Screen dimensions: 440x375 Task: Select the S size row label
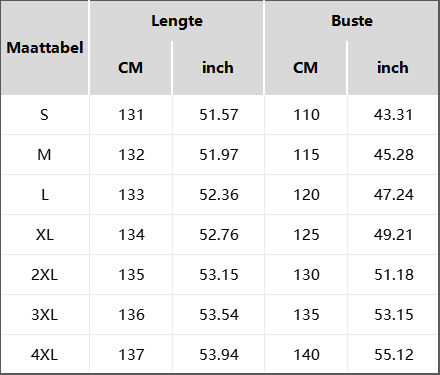pos(44,115)
